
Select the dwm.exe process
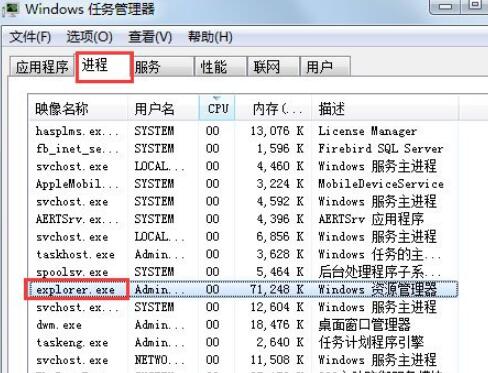pyautogui.click(x=244, y=325)
